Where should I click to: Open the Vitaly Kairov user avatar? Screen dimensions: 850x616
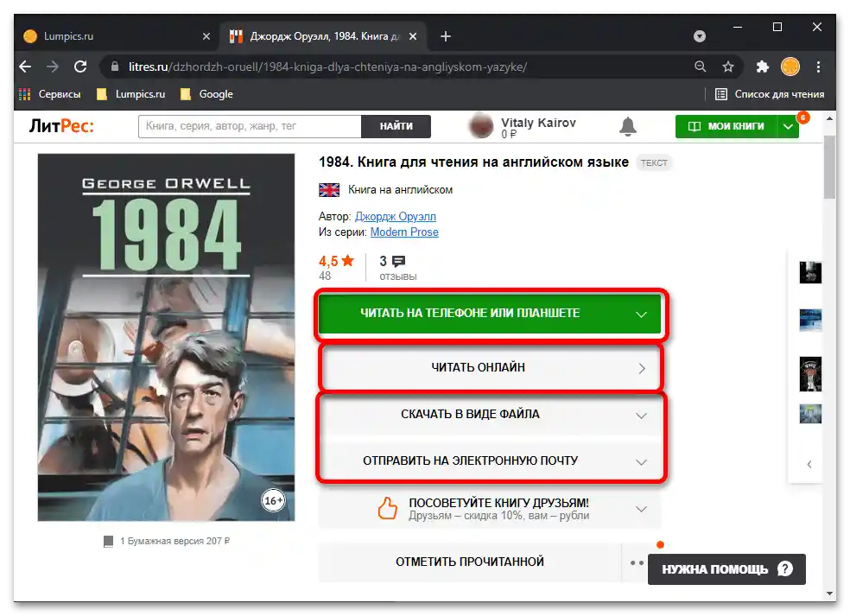(x=481, y=126)
